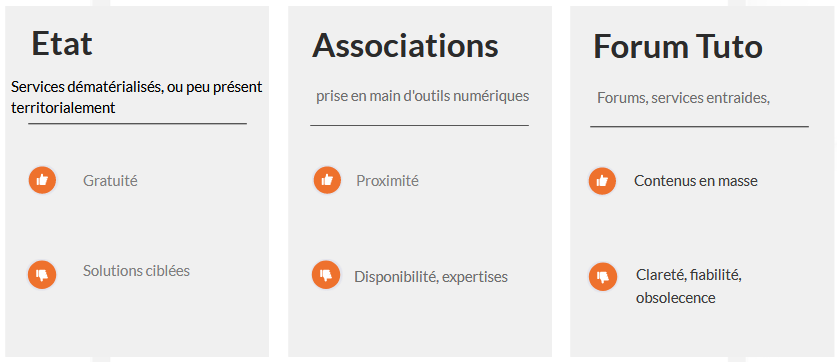
Task: Select the Etat heading
Action: [x=62, y=43]
